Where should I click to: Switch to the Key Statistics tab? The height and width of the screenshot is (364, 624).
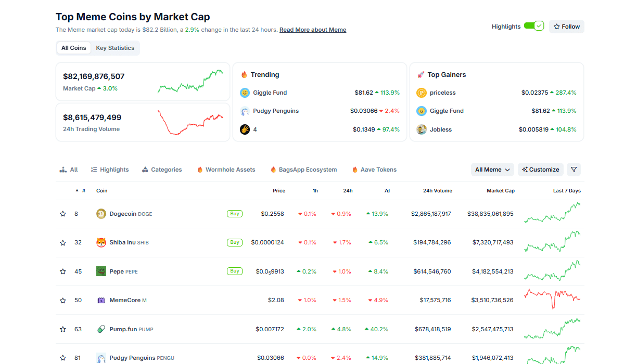tap(115, 48)
